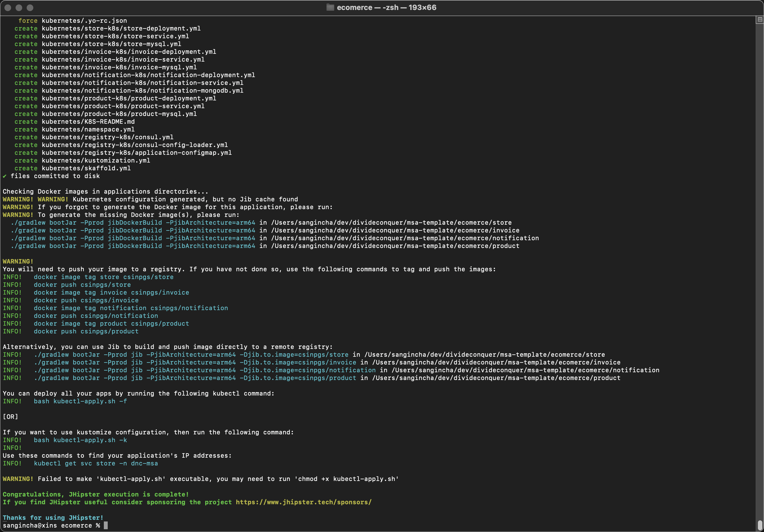Image resolution: width=764 pixels, height=532 pixels.
Task: Minimize the terminal window
Action: click(x=19, y=7)
